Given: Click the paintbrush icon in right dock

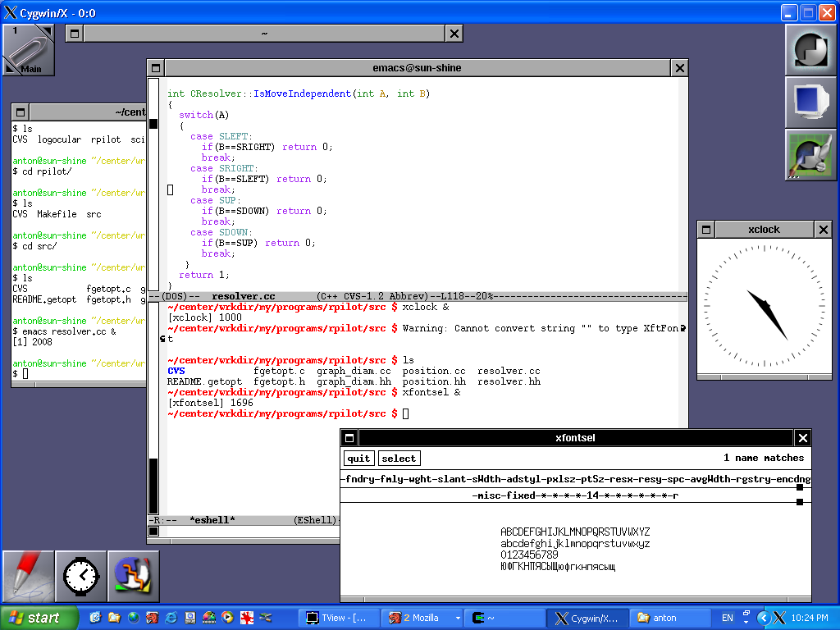Looking at the screenshot, I should (x=810, y=154).
